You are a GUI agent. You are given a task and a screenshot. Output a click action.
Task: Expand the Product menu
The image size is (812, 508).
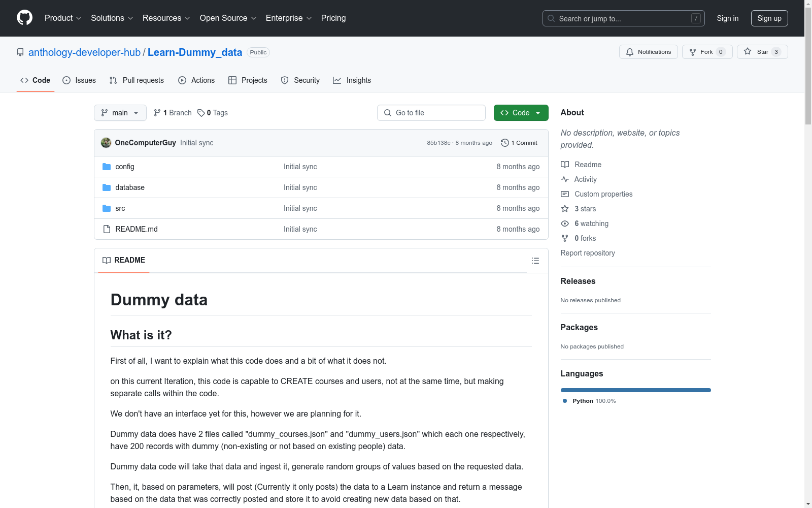(63, 18)
